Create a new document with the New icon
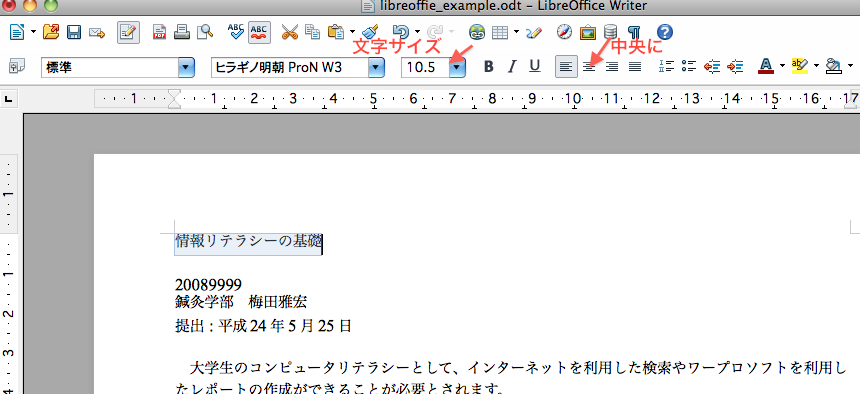The image size is (860, 394). tap(17, 32)
